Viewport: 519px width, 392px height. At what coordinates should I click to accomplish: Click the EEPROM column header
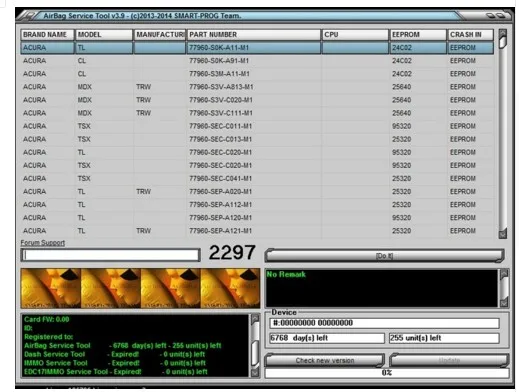[418, 35]
